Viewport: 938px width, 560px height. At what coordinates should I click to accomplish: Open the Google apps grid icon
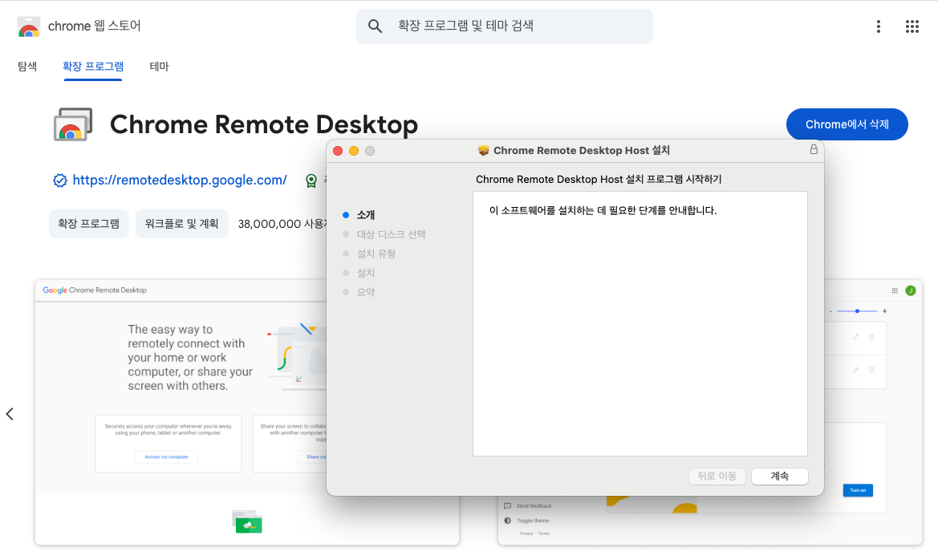(912, 26)
